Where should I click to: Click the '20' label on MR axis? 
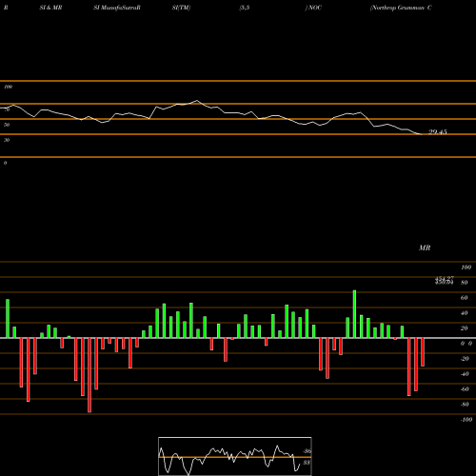pos(465,328)
